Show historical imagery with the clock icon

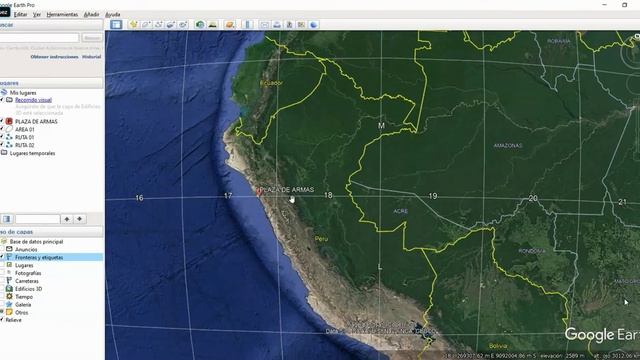click(x=200, y=24)
